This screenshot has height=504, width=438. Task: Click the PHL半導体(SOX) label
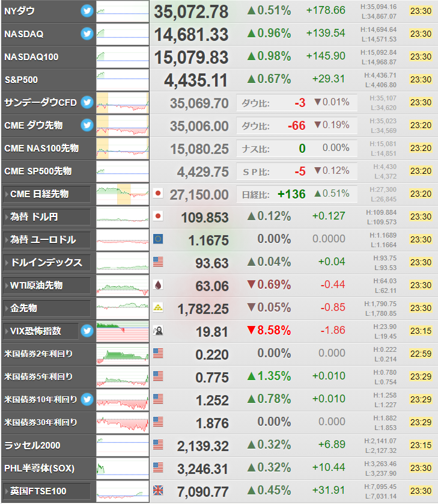point(39,469)
